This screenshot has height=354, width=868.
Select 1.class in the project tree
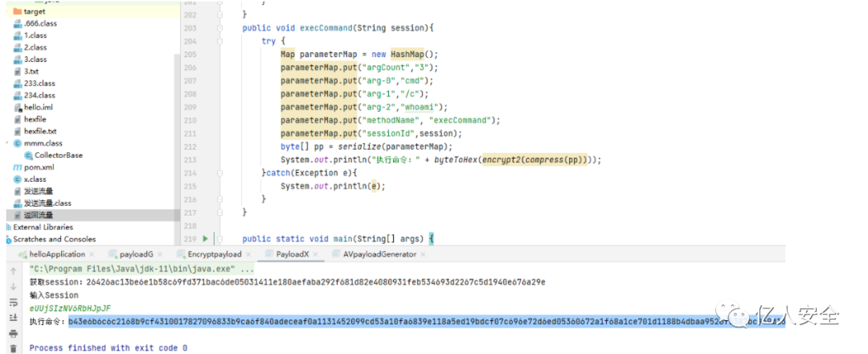point(35,35)
